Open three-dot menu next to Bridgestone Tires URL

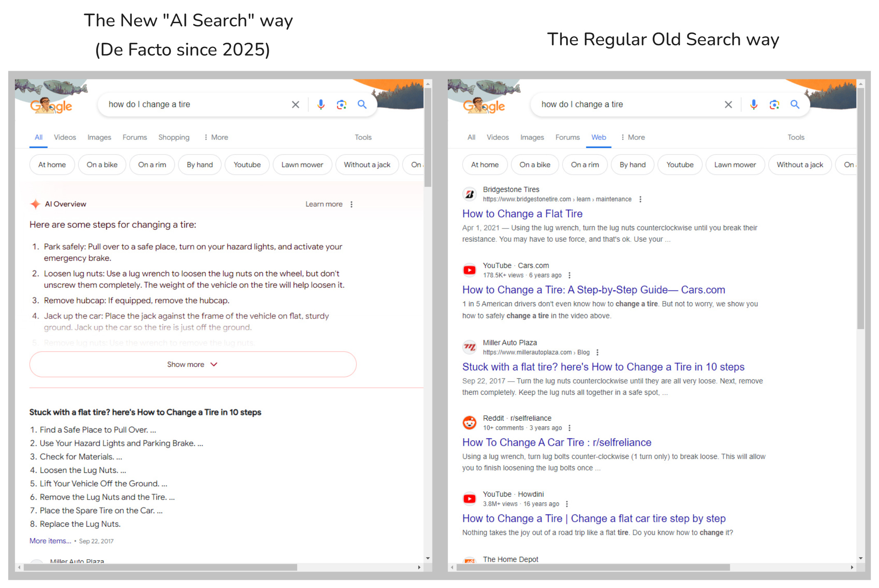640,199
